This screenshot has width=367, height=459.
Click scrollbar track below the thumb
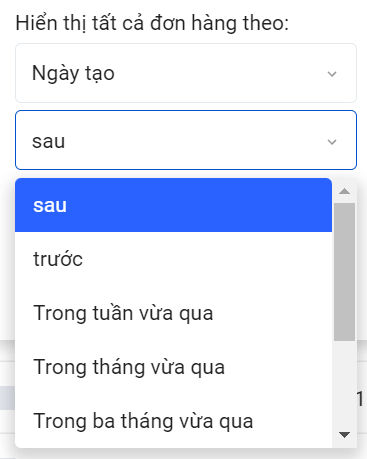point(344,383)
